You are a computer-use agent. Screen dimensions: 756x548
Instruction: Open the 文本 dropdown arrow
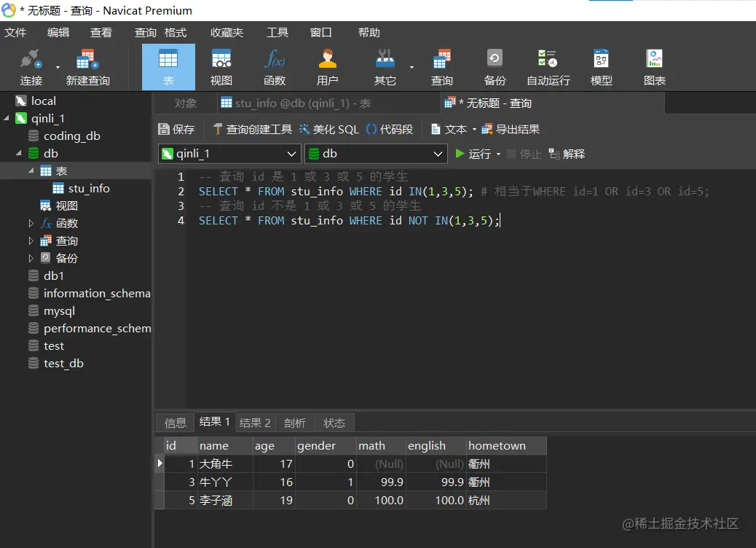(x=474, y=129)
